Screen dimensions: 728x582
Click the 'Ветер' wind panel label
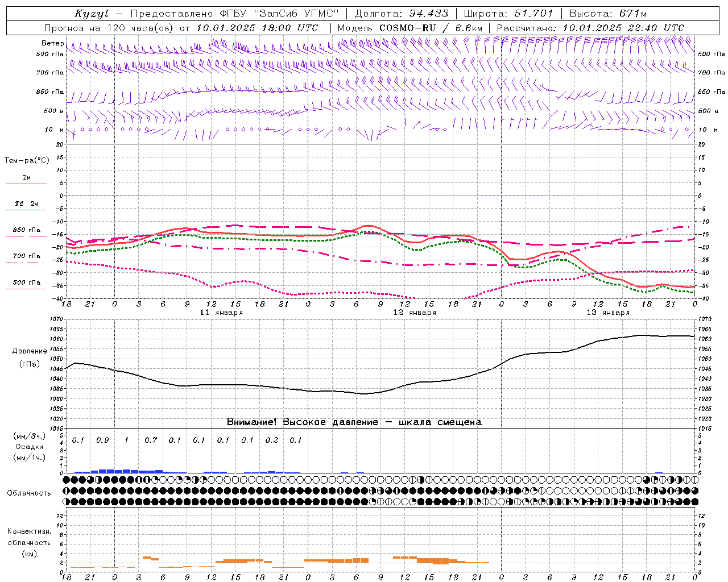pyautogui.click(x=52, y=43)
